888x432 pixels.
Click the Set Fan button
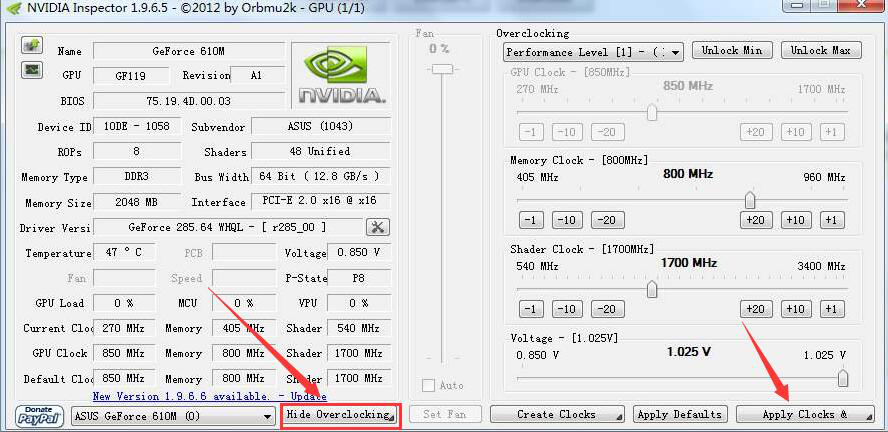445,414
